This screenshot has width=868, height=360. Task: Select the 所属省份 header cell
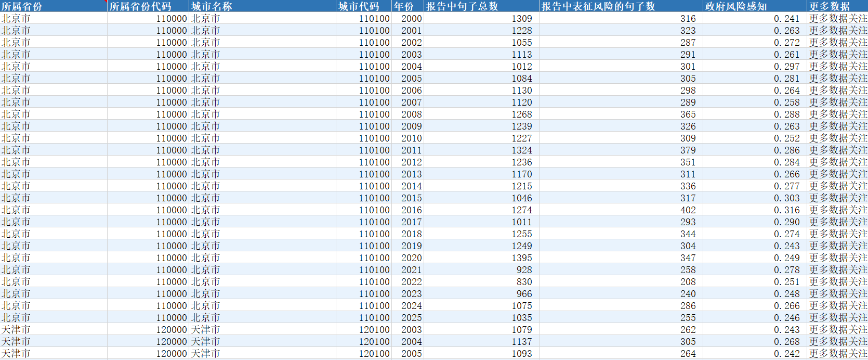[54, 6]
